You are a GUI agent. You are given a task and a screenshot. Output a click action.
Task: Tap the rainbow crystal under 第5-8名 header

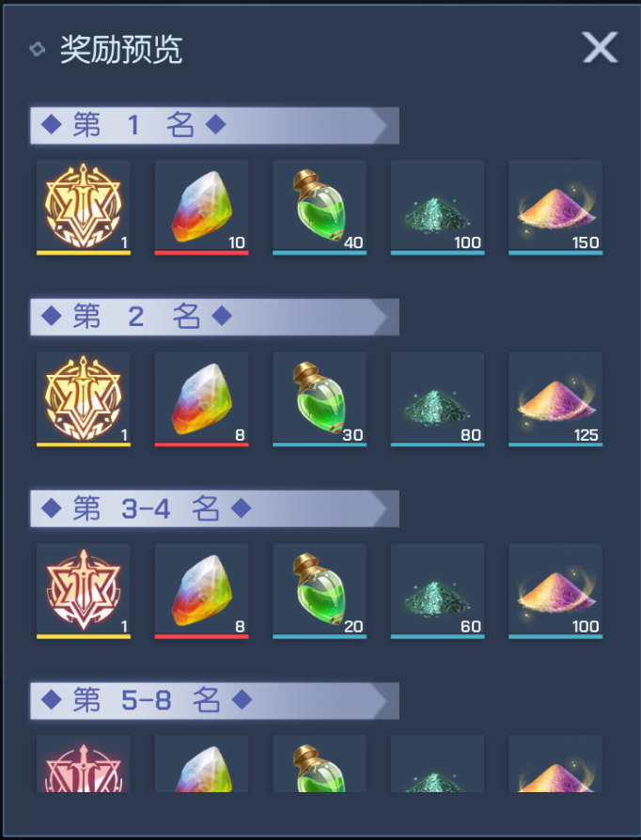click(201, 763)
